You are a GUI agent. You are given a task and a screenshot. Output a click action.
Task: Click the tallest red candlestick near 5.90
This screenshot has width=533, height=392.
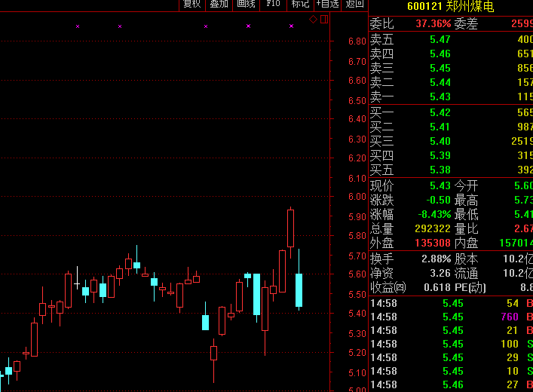click(x=290, y=228)
